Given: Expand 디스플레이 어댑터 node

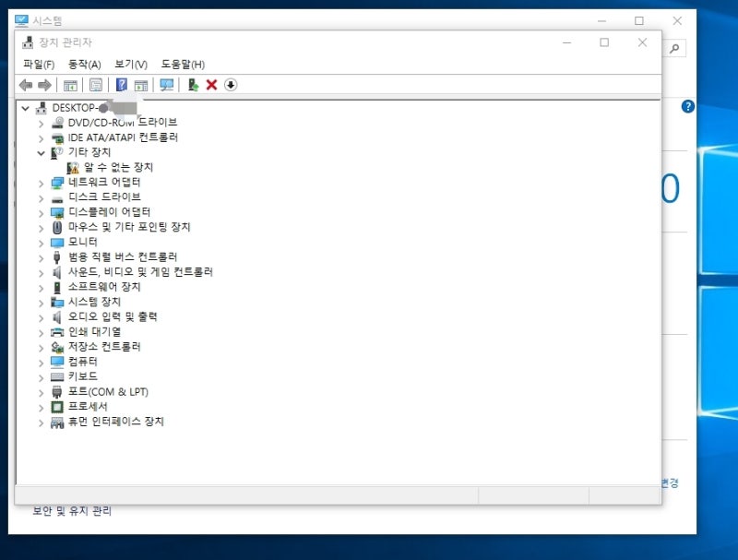Looking at the screenshot, I should [41, 214].
